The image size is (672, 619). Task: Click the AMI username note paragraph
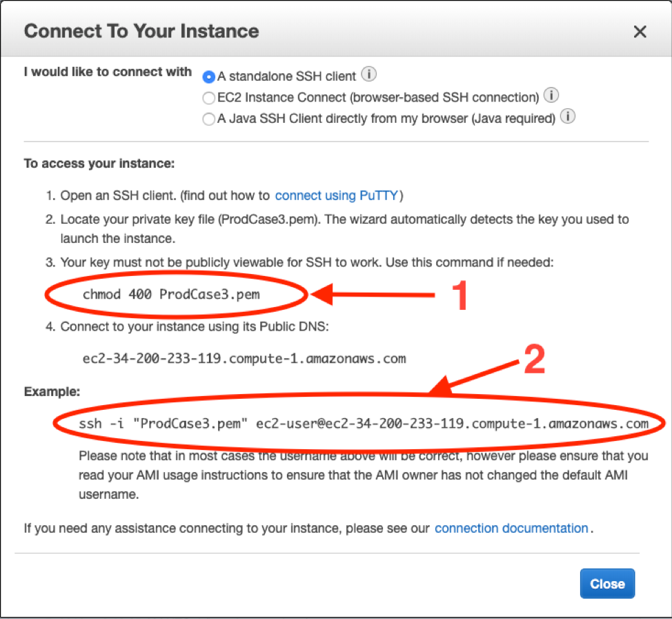pos(363,475)
